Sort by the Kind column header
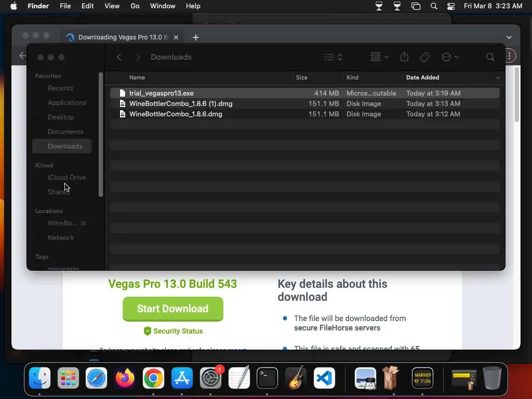532x399 pixels. (352, 78)
